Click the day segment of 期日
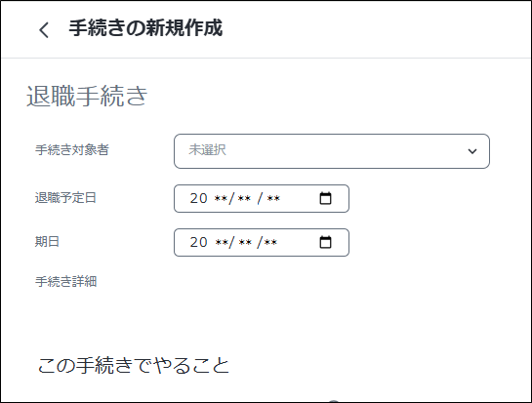Image resolution: width=532 pixels, height=403 pixels. 270,242
